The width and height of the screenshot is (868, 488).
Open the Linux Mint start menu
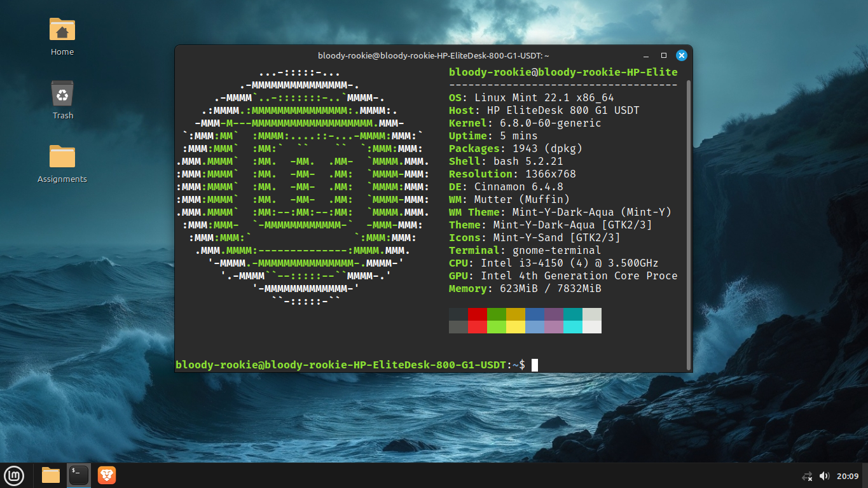pyautogui.click(x=14, y=475)
